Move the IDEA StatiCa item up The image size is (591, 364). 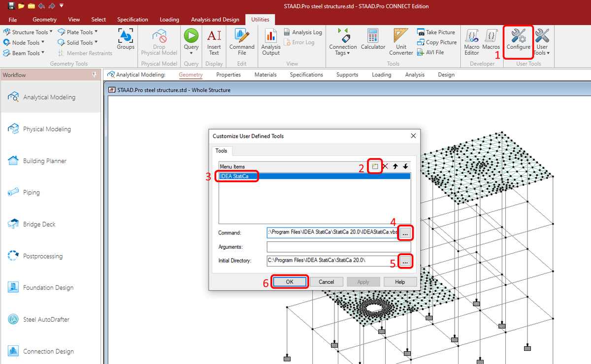[394, 166]
